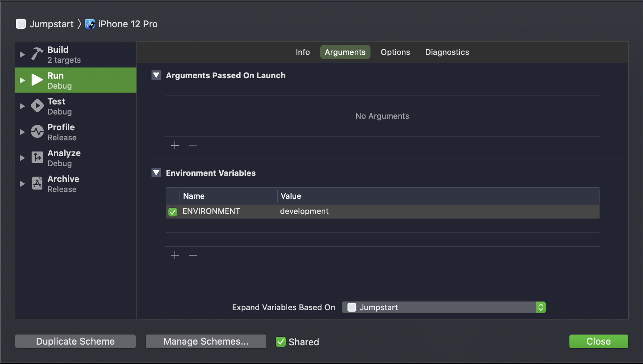The height and width of the screenshot is (364, 643).
Task: Click the iPhone 12 Pro destination label
Action: coord(128,24)
